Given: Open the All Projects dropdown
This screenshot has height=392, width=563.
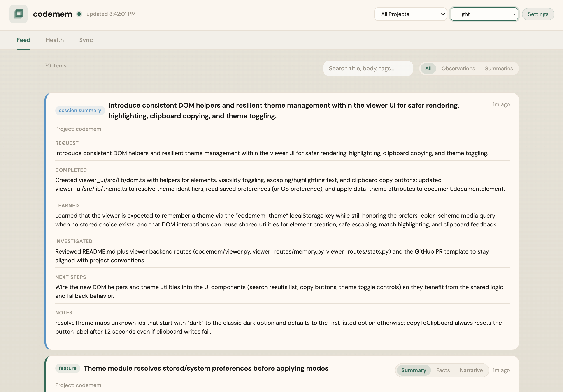Looking at the screenshot, I should (x=410, y=14).
